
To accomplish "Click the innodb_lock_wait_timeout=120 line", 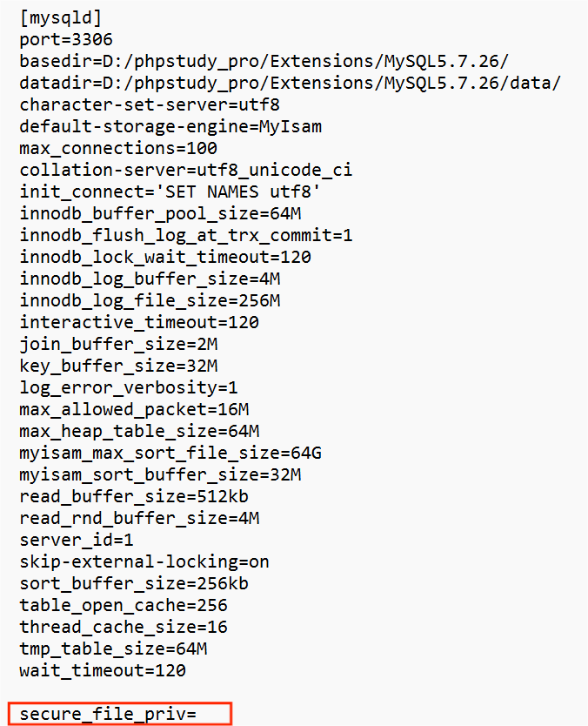I will click(165, 258).
